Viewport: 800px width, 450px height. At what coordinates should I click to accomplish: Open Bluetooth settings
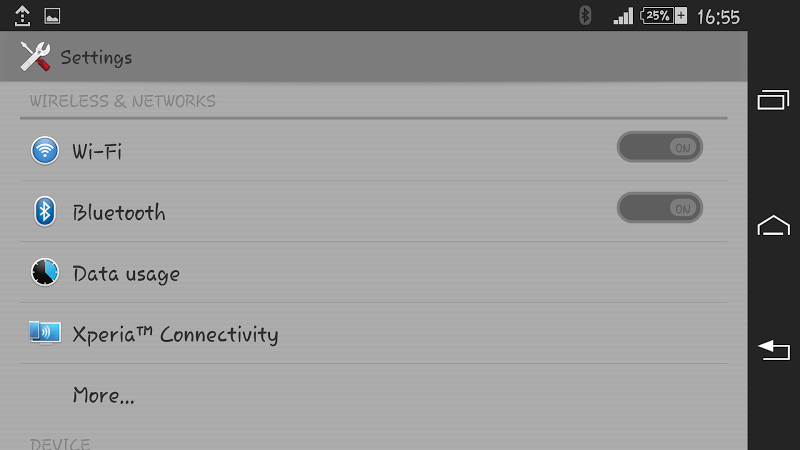point(119,213)
